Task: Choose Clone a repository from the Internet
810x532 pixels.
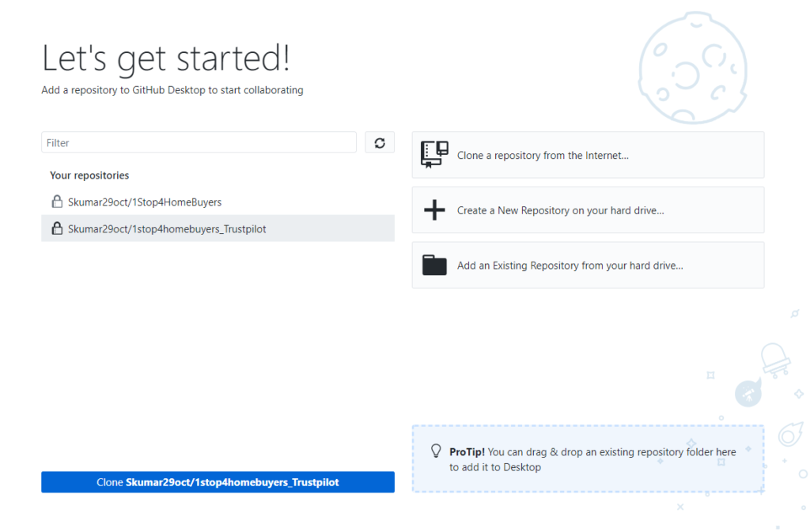Action: (x=588, y=155)
